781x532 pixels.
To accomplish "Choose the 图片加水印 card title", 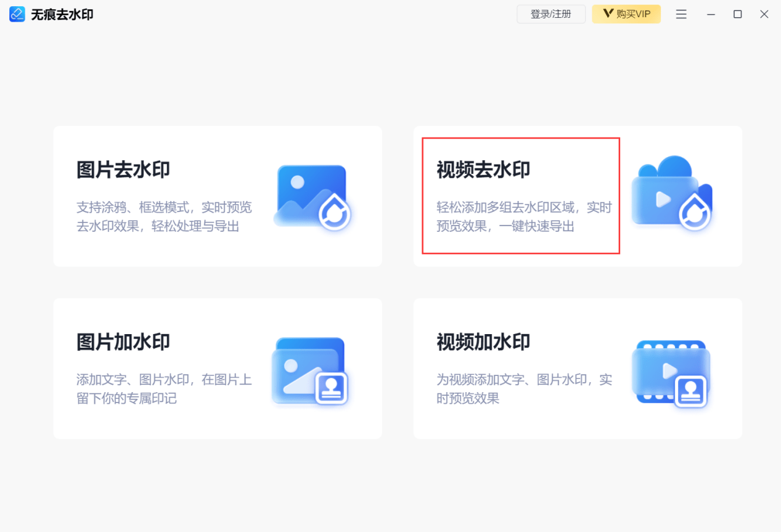I will point(123,342).
